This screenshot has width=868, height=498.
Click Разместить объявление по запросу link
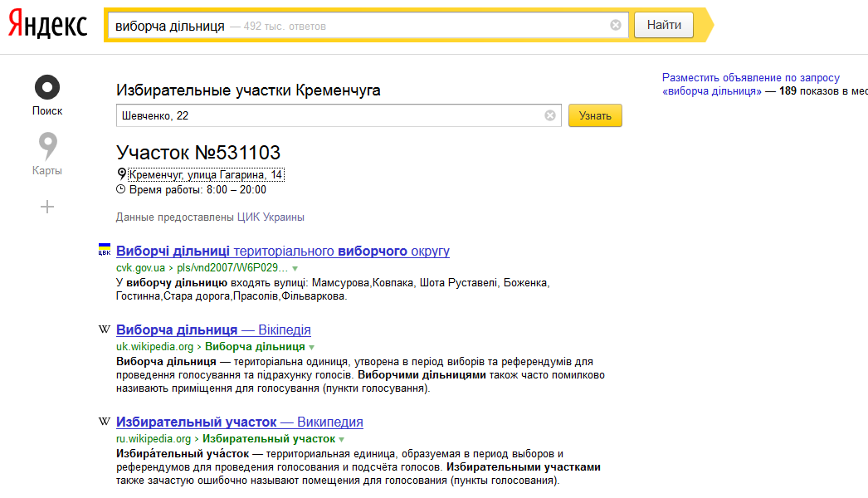point(751,77)
